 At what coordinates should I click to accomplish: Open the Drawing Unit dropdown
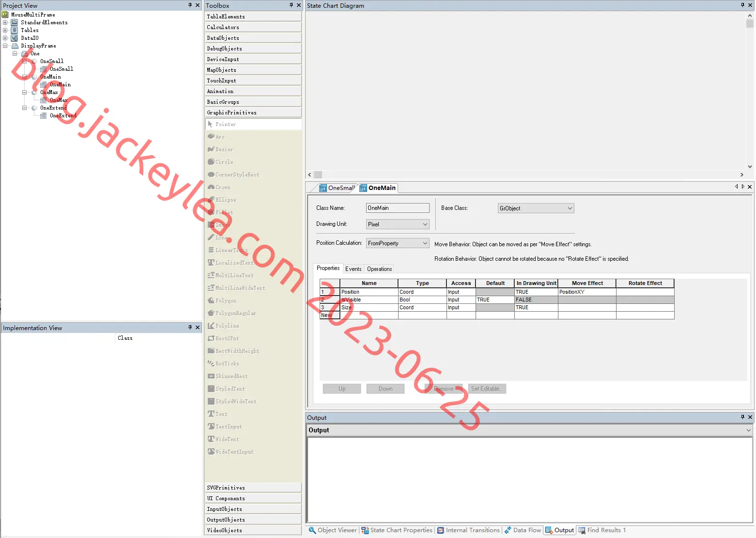[398, 224]
